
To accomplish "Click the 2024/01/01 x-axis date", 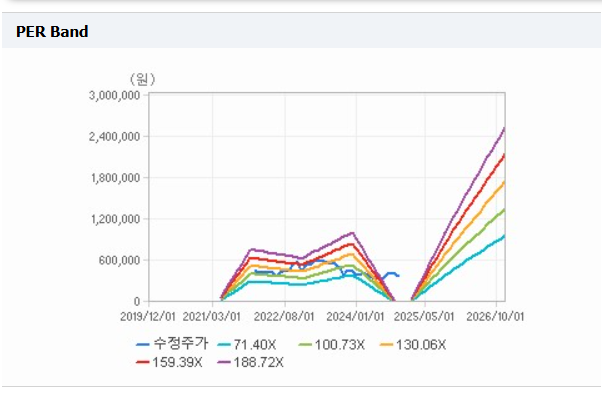I will 355,316.
